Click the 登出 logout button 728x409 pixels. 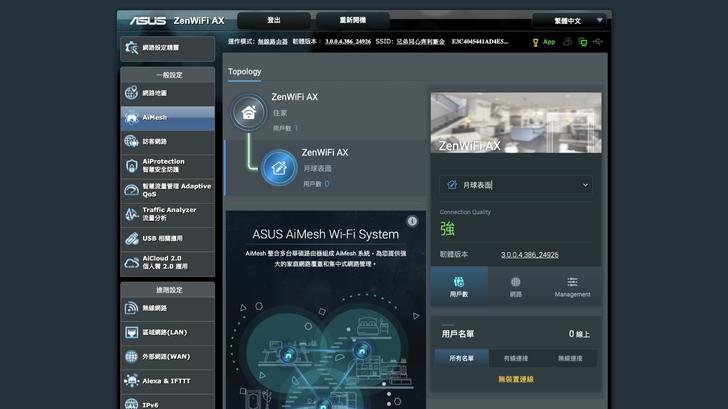[x=274, y=20]
